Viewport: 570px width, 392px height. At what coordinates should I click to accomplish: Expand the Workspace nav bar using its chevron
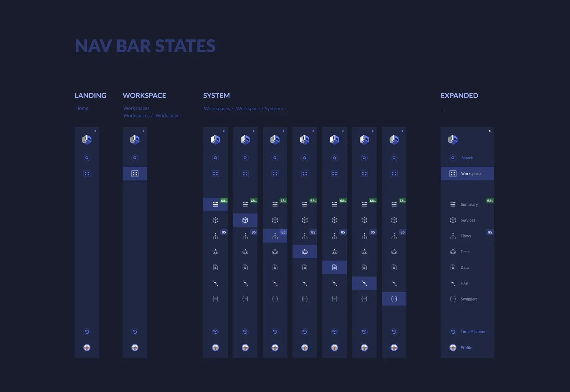143,131
